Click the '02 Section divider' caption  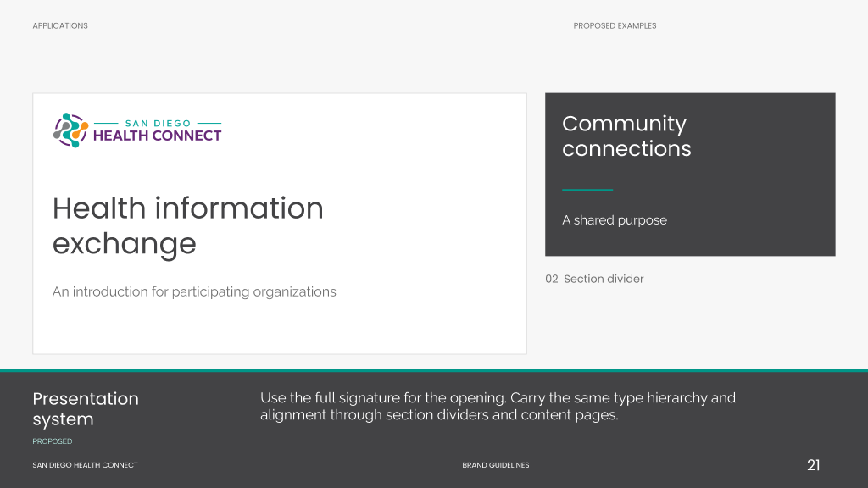[594, 279]
